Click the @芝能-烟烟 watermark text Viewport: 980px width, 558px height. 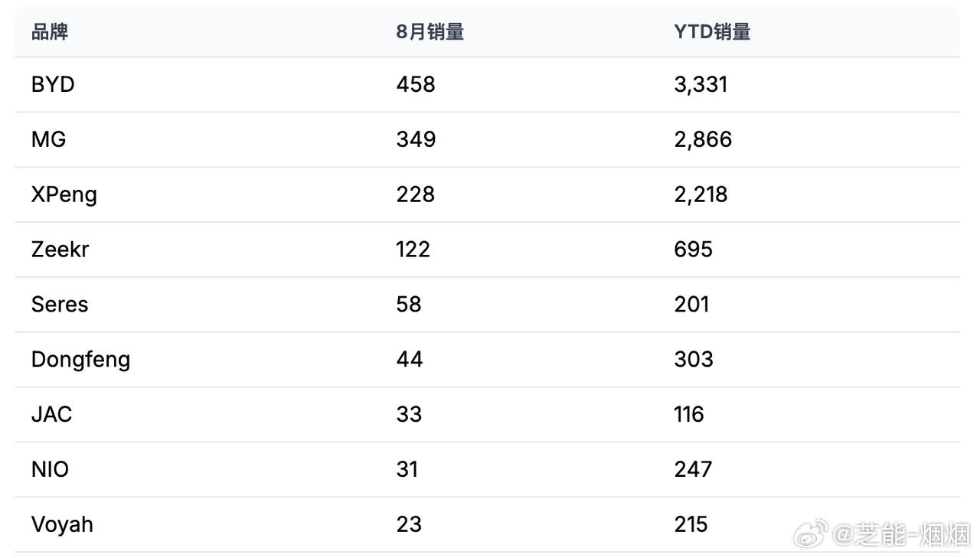coord(901,535)
